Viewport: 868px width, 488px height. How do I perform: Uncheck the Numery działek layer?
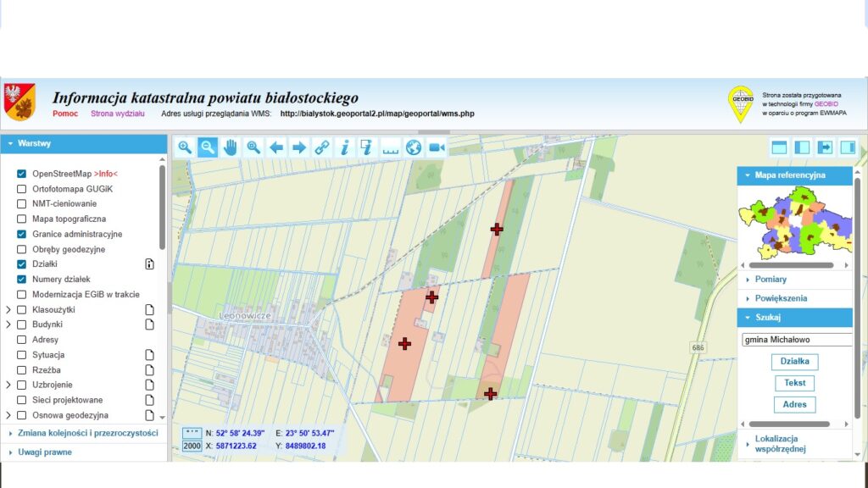pyautogui.click(x=22, y=280)
